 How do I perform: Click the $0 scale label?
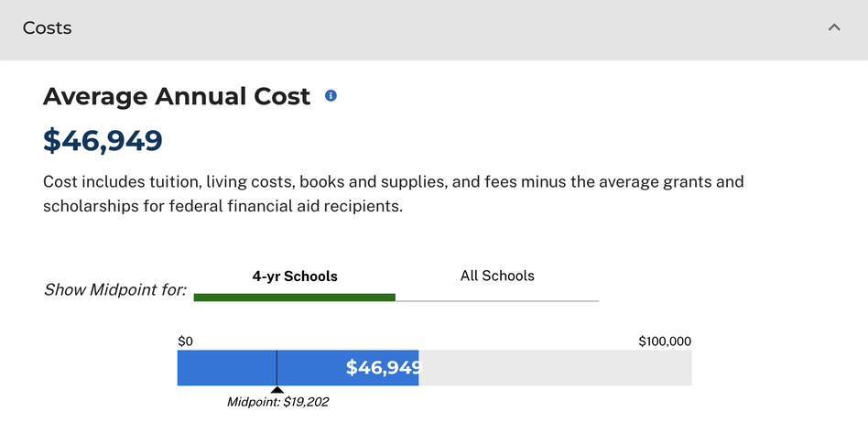(x=186, y=341)
